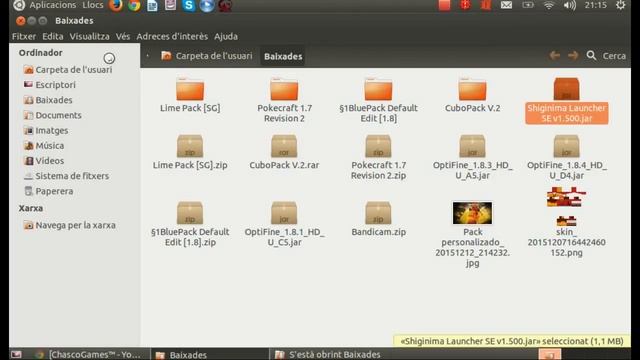This screenshot has width=640, height=360.
Task: Open Navega per la xarxa
Action: [69, 225]
